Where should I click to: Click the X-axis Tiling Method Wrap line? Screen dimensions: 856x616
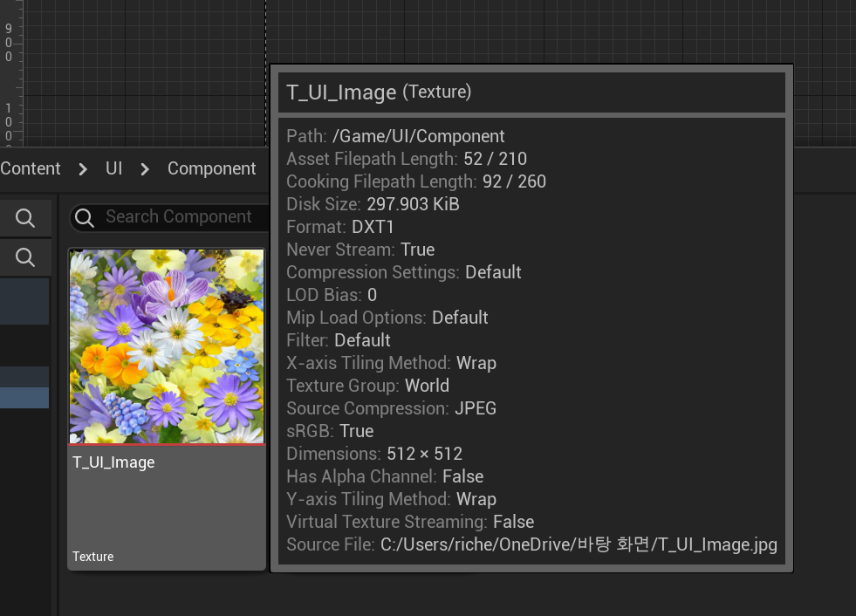pyautogui.click(x=392, y=363)
